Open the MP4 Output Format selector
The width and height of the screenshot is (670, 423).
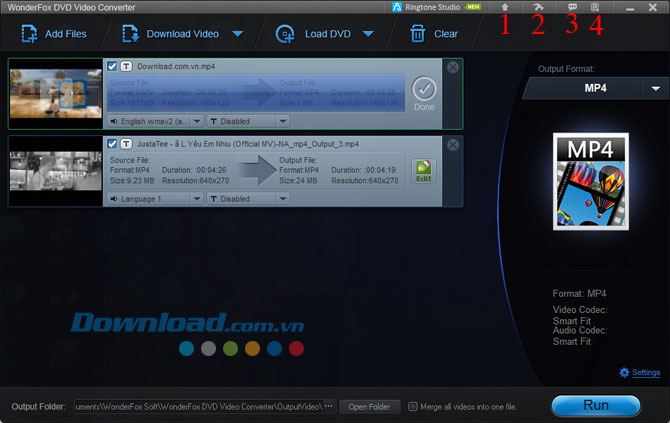click(x=595, y=88)
